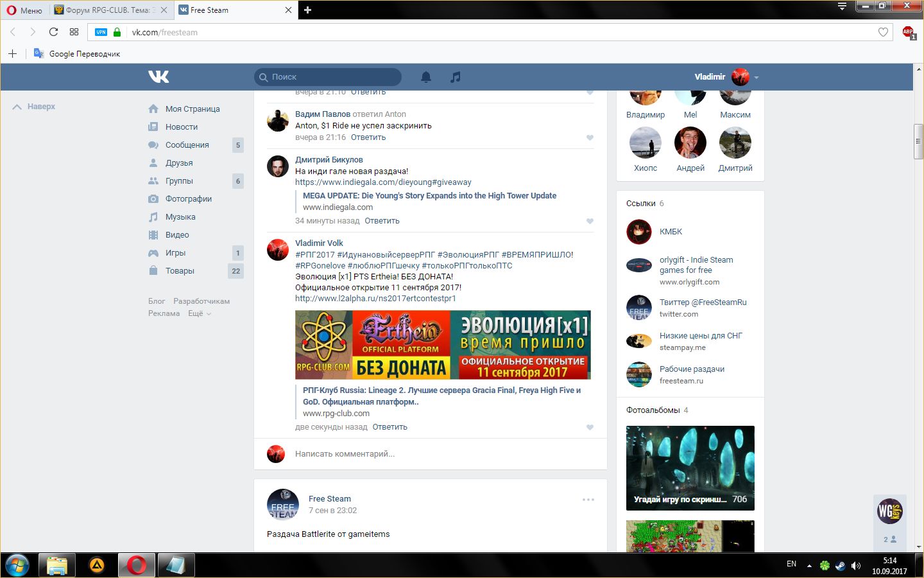Click Steam tray icon
Image resolution: width=924 pixels, height=578 pixels.
coord(840,566)
